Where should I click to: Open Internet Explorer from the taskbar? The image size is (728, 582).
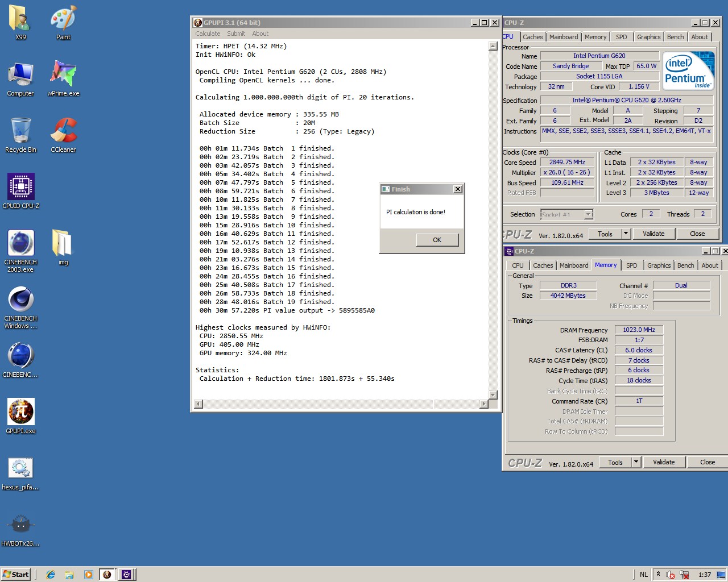pyautogui.click(x=51, y=575)
